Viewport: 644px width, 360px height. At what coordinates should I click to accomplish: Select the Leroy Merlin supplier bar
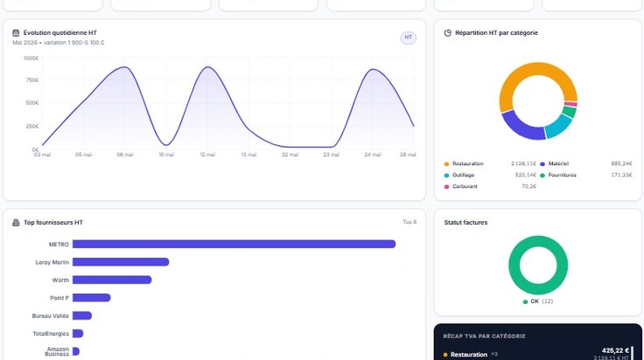(121, 262)
